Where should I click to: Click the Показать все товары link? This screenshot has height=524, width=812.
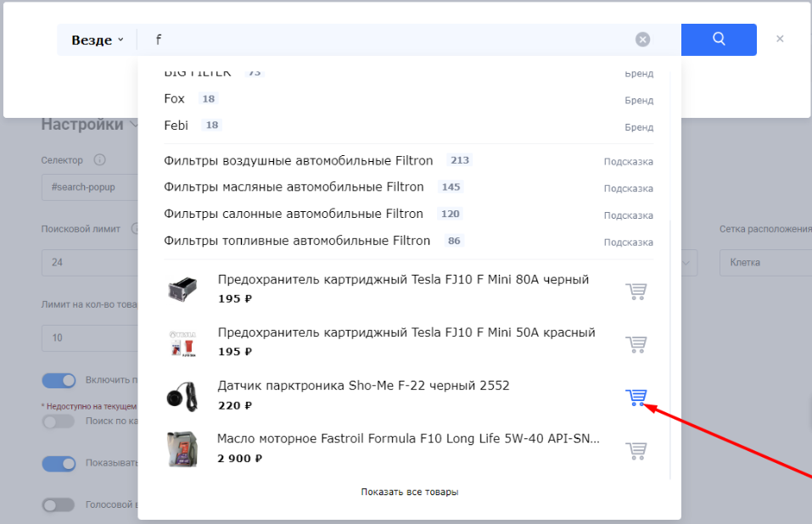[410, 492]
